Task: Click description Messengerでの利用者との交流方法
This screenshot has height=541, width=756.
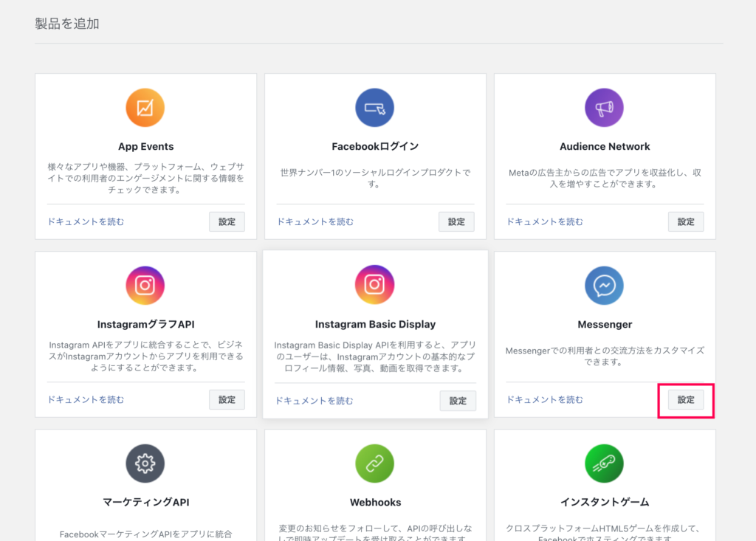Action: pyautogui.click(x=605, y=356)
